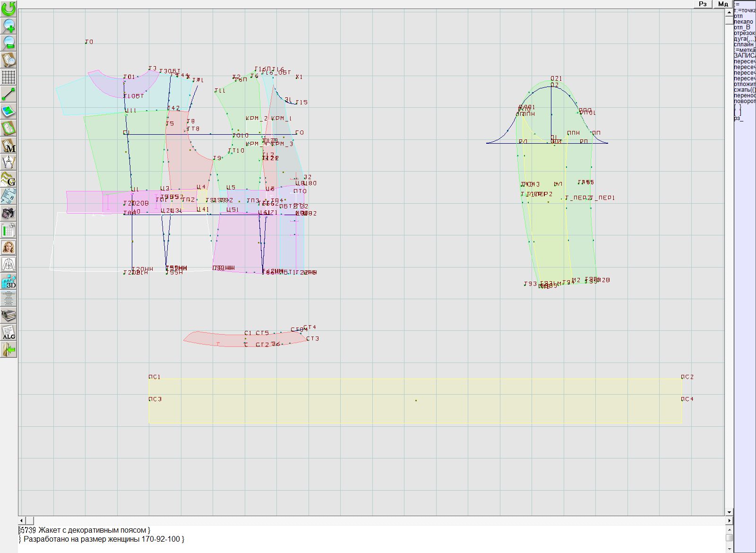The height and width of the screenshot is (553, 756).
Task: Zoom in with the magnifier plus icon
Action: click(x=9, y=26)
